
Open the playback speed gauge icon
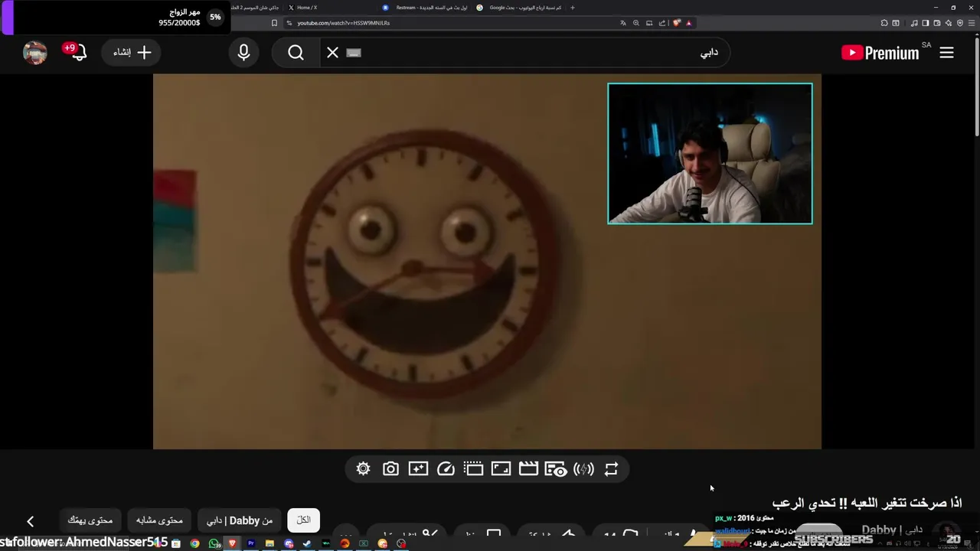446,469
